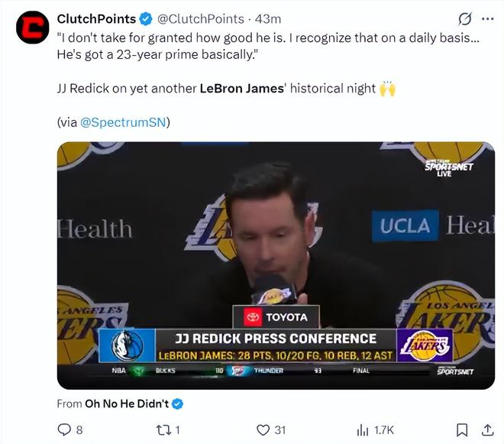Click the 43m timestamp link

pos(268,18)
